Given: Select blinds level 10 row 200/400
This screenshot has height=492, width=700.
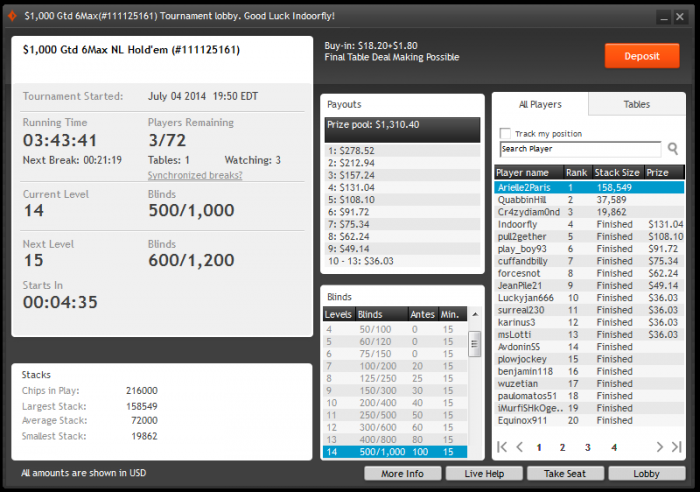Looking at the screenshot, I should coord(395,403).
